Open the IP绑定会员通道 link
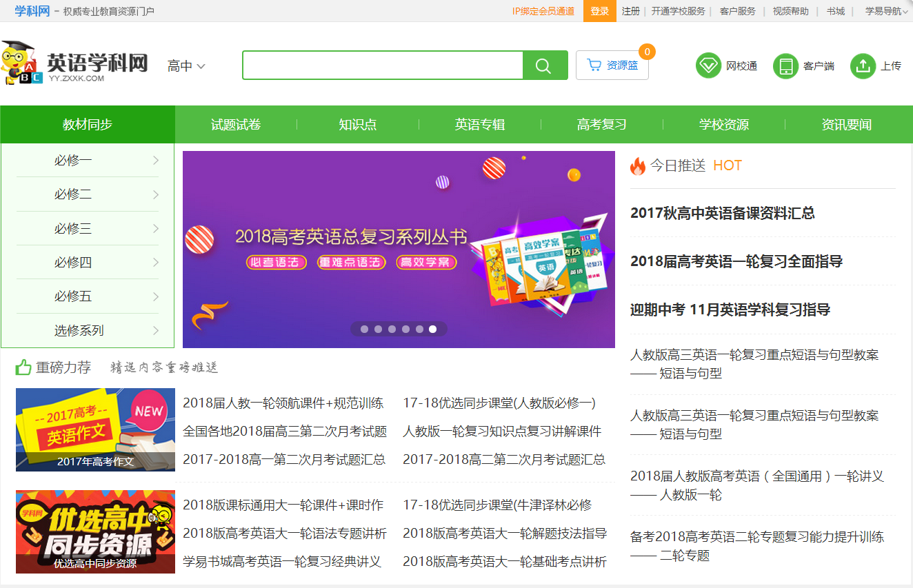The height and width of the screenshot is (588, 913). coord(543,11)
